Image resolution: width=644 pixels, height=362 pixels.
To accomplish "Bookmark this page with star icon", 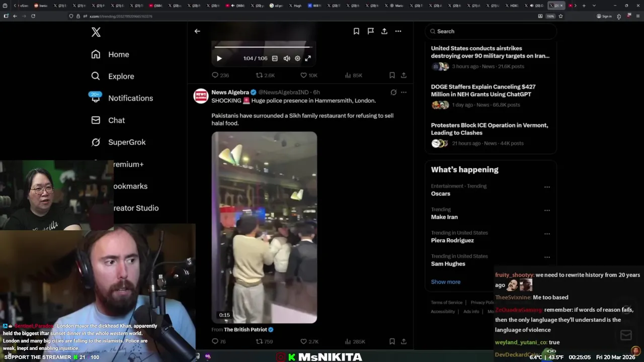I will (560, 16).
